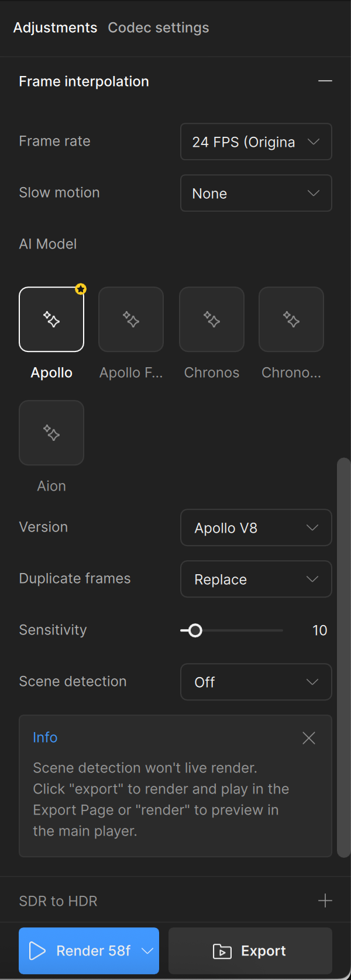Open the Duplicate frames dropdown
The image size is (351, 980).
256,579
